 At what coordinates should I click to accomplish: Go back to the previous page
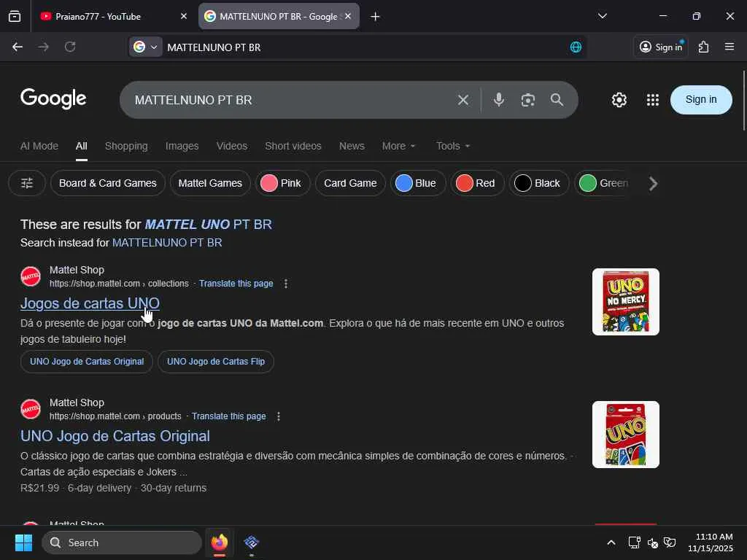[18, 47]
